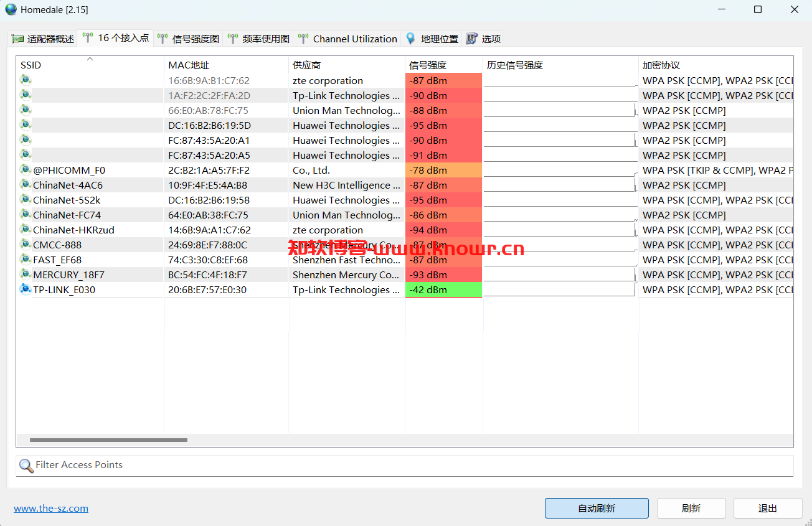Image resolution: width=812 pixels, height=526 pixels.
Task: Click the -93 dBm signal cell
Action: pos(444,275)
